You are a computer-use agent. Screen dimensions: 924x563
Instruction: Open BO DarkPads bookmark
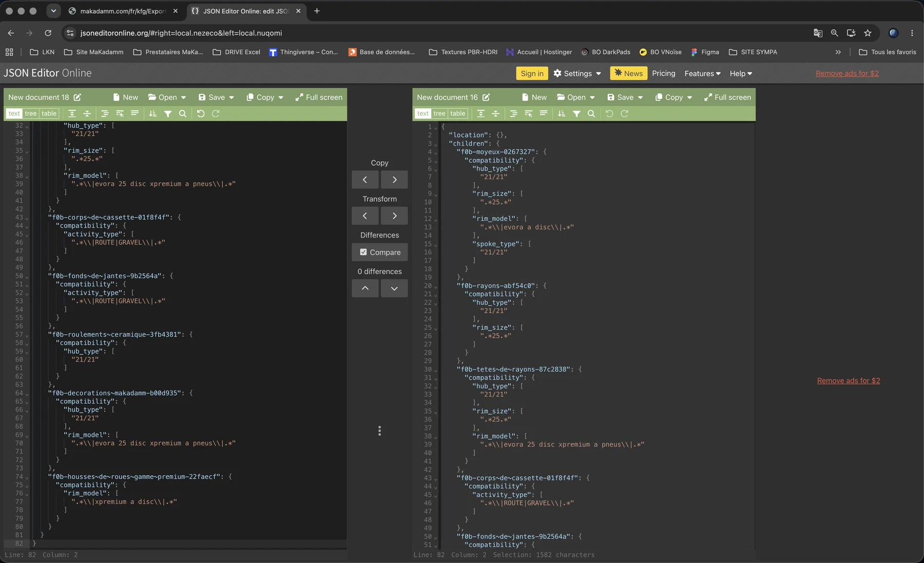(606, 52)
